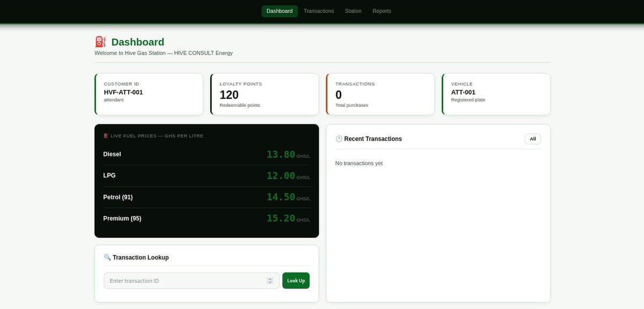644x309 pixels.
Task: Click the No transactions yet message
Action: [359, 163]
